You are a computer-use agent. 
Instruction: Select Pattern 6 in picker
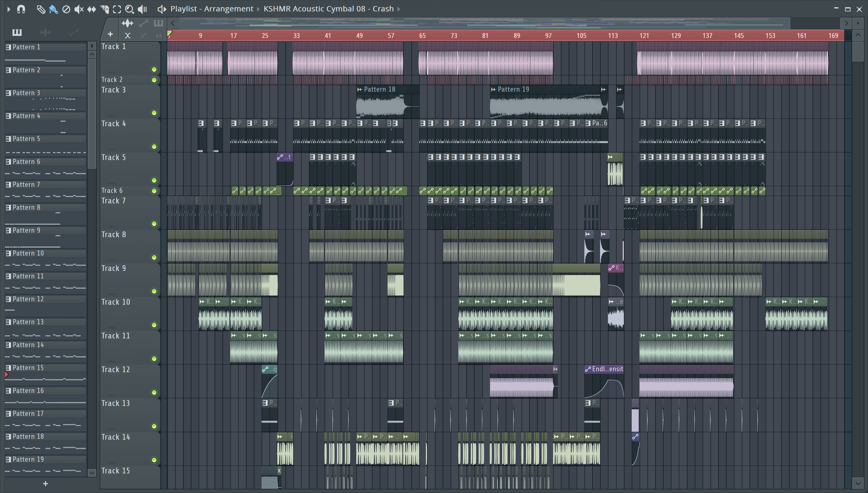coord(46,162)
